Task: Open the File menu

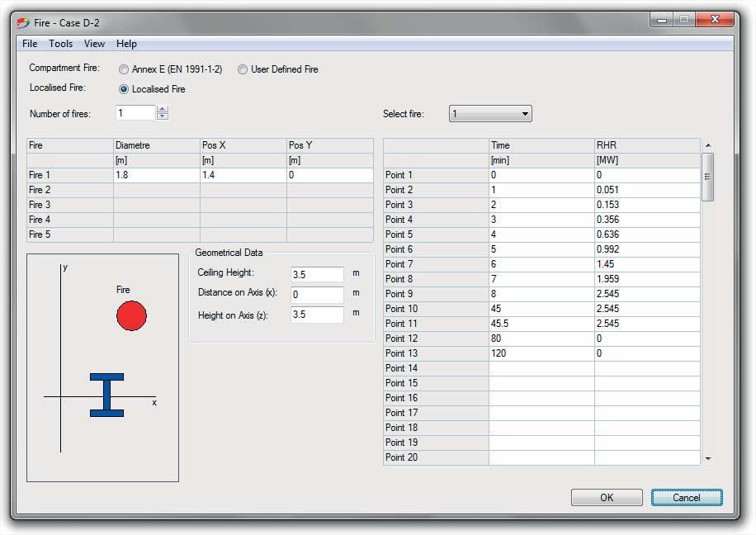Action: point(30,44)
